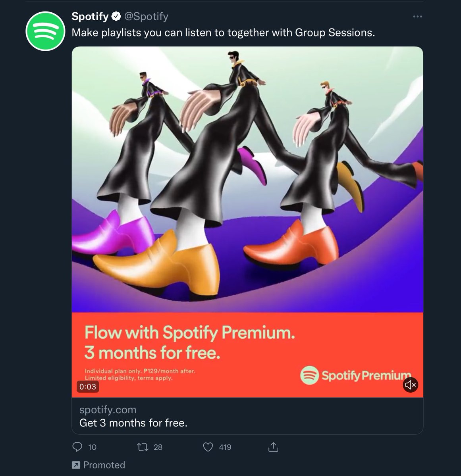Click the tweet text about Group Sessions
This screenshot has width=461, height=476.
point(223,33)
